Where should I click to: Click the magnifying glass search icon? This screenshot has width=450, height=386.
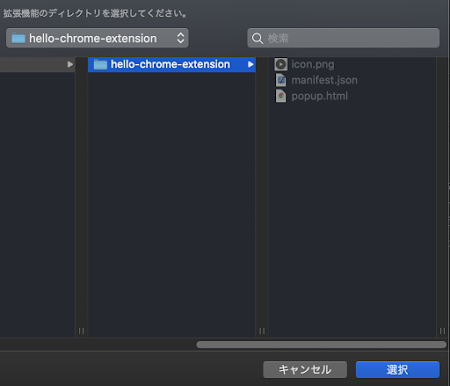[257, 38]
